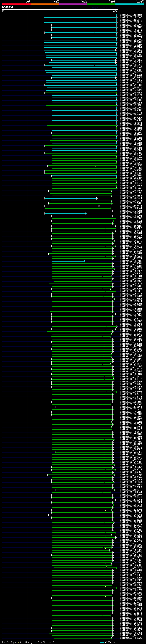Screen dimensions: 146x644
Task: Click the UniRef100_Q725R8 hit label
Action: click(131, 578)
